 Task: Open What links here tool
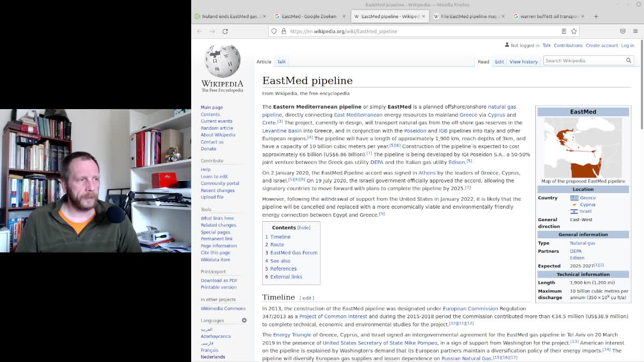coord(217,218)
